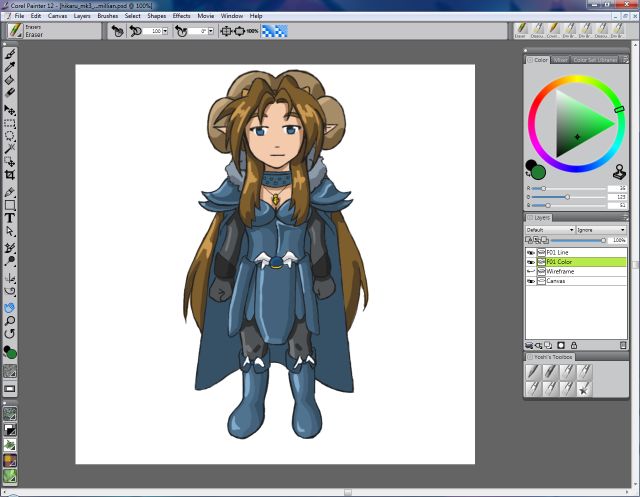Select the Lasso tool
The width and height of the screenshot is (640, 497).
pyautogui.click(x=10, y=136)
